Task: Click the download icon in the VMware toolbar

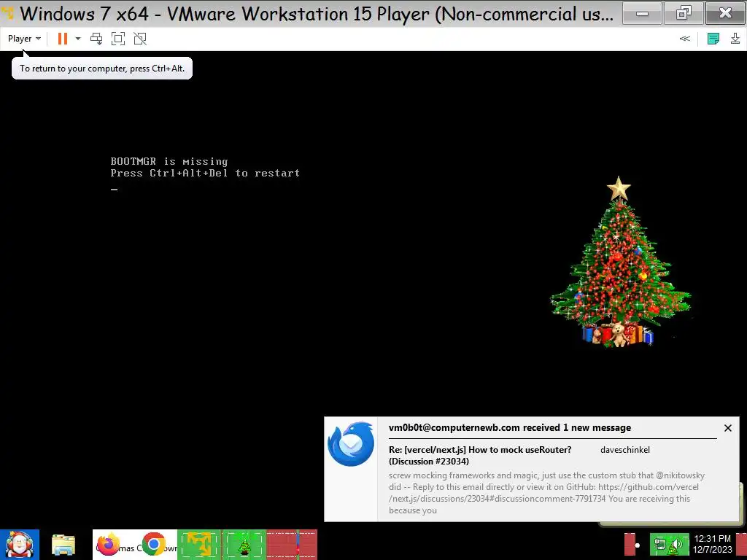Action: coord(735,39)
